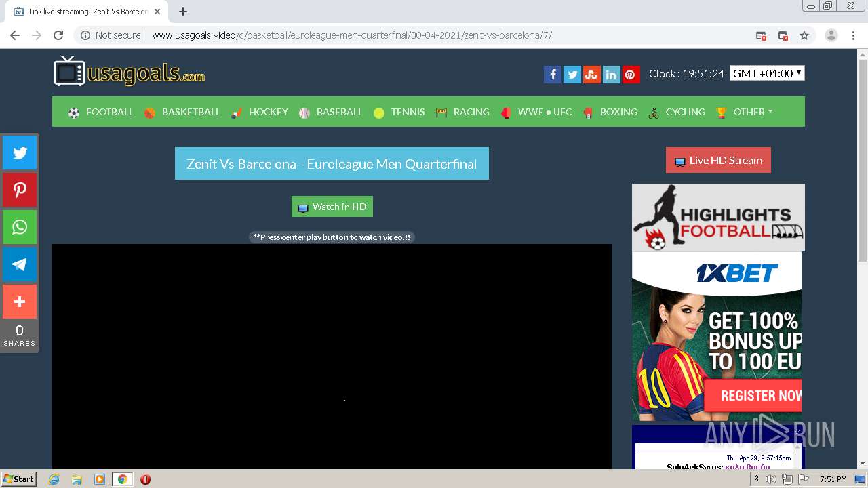Click REGISTER NOW on 1XBET ad
868x488 pixels.
click(x=754, y=396)
